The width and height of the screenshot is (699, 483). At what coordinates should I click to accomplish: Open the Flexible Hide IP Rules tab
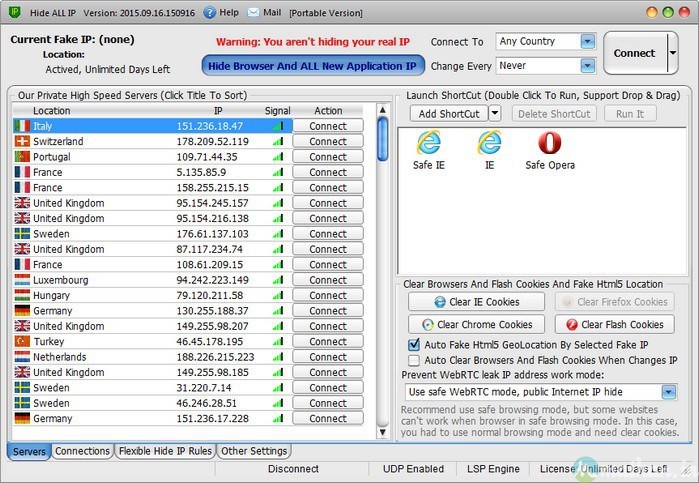click(165, 451)
